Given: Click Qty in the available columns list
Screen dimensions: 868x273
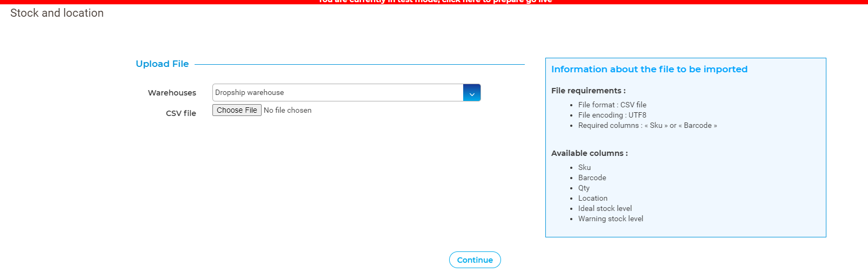Looking at the screenshot, I should (584, 188).
